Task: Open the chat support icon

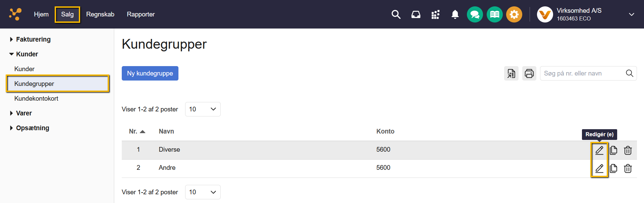Action: 475,14
